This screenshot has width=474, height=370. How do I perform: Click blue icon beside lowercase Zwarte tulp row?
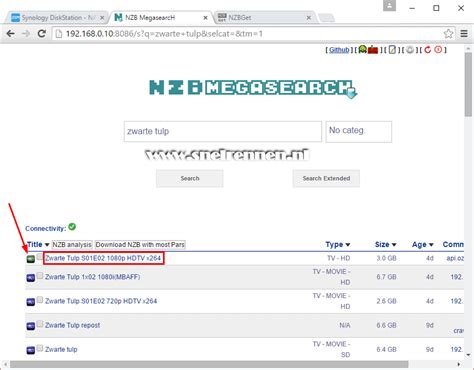pos(31,350)
